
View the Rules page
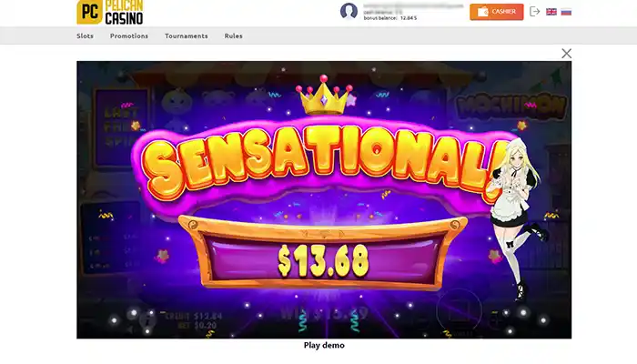point(233,35)
